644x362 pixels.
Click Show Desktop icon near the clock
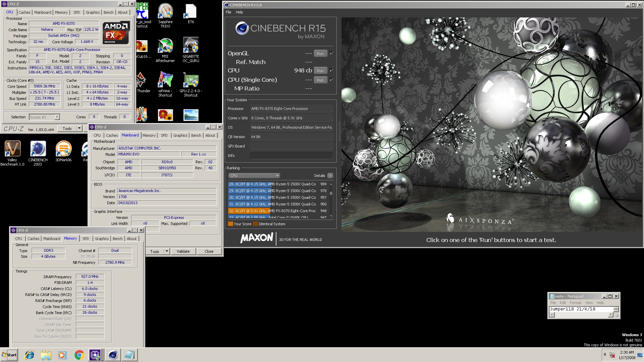pos(640,355)
